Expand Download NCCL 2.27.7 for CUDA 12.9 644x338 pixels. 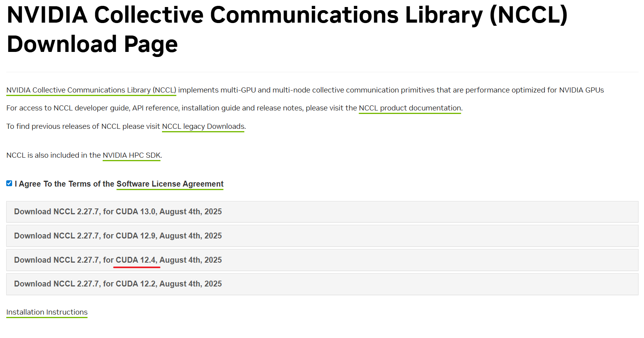(322, 236)
